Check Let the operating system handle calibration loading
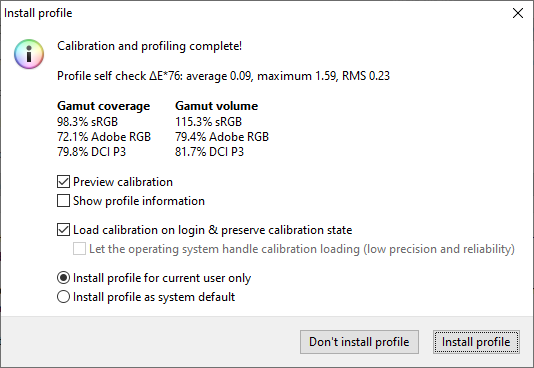This screenshot has height=368, width=534. pyautogui.click(x=79, y=249)
